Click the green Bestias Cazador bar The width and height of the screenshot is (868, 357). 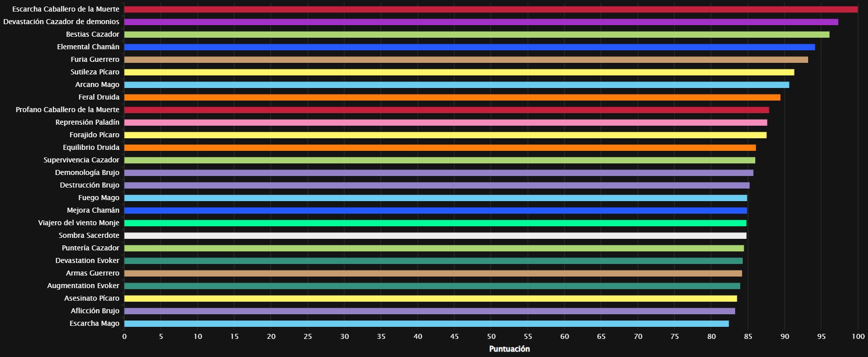tap(477, 35)
